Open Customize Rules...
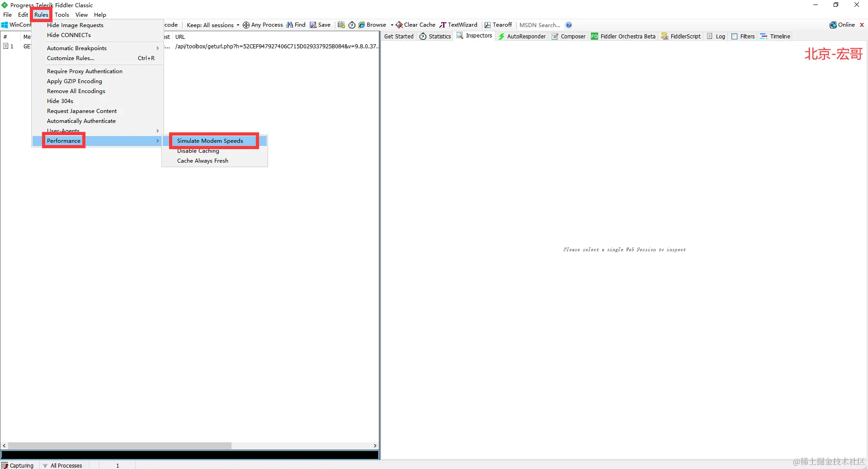 point(98,58)
